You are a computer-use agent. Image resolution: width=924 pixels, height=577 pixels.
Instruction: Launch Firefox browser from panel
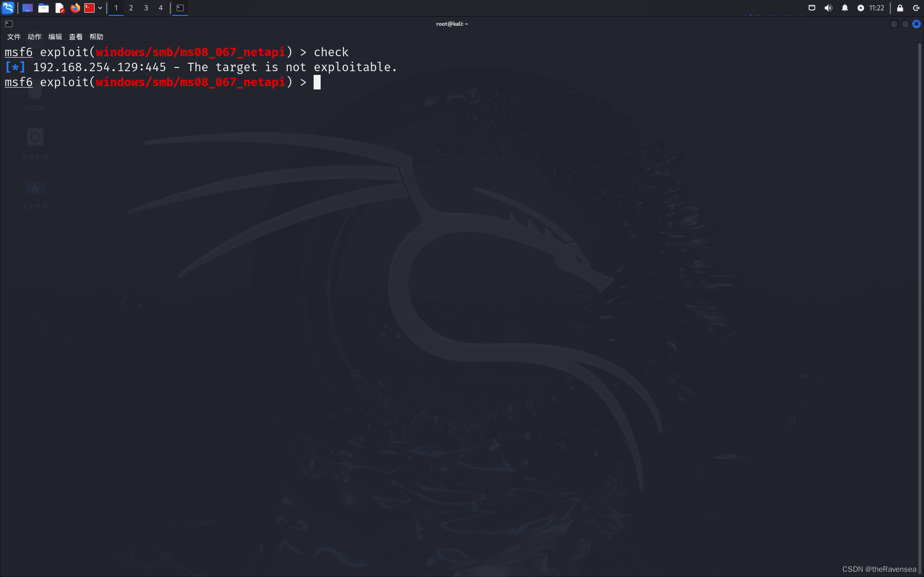click(75, 8)
